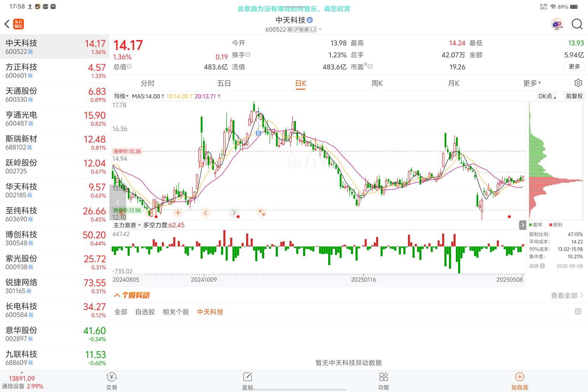Tap the red B marker on candlestick
Viewport: 588px width, 392px height.
coord(201,164)
